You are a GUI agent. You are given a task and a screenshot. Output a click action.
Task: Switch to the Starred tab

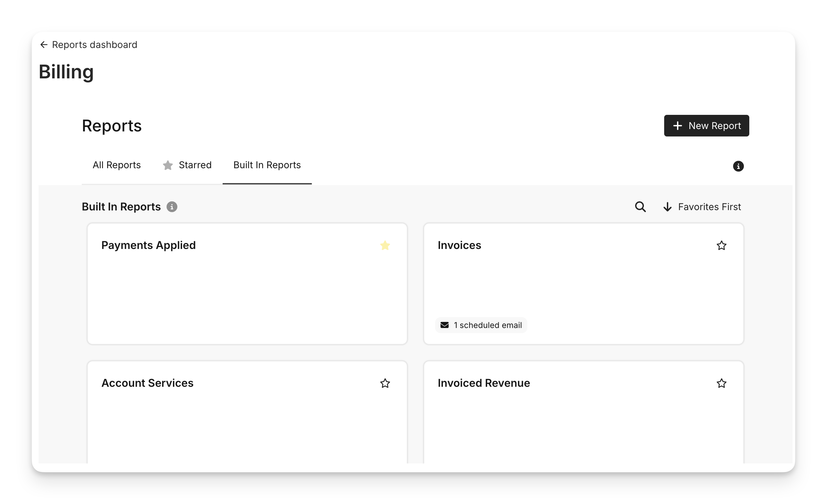click(x=195, y=165)
